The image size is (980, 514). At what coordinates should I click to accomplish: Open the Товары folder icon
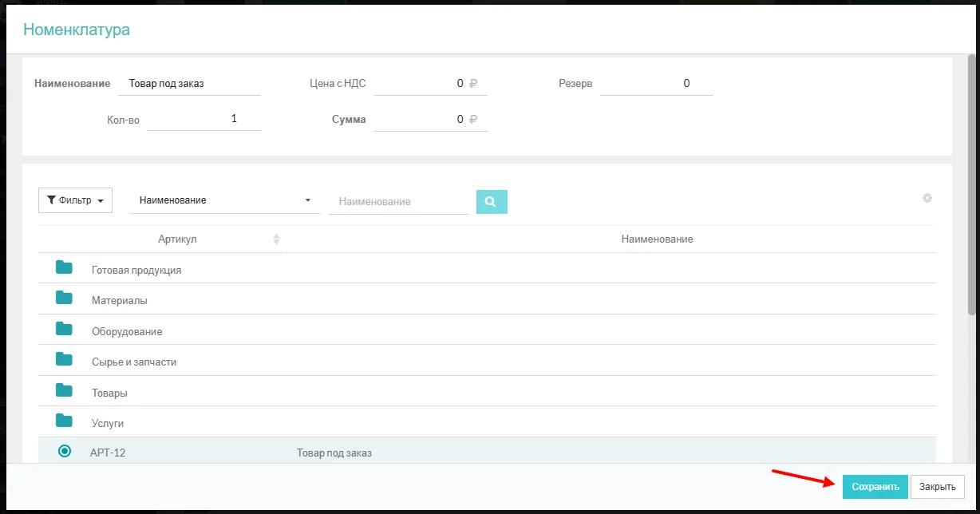[64, 391]
